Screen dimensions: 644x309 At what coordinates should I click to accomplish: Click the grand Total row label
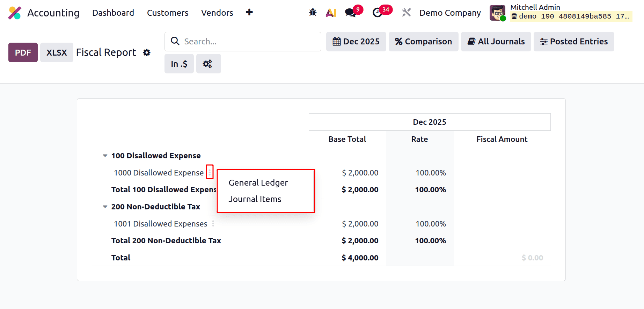click(121, 258)
